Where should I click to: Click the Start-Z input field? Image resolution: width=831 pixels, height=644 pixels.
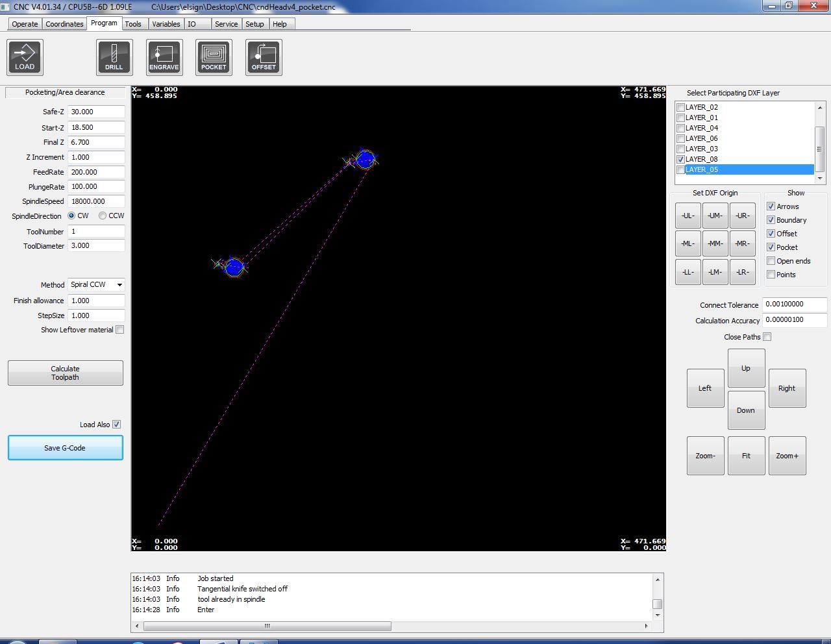[x=97, y=127]
